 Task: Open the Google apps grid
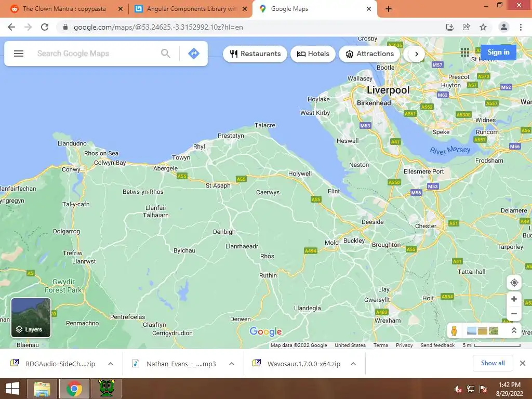[465, 52]
